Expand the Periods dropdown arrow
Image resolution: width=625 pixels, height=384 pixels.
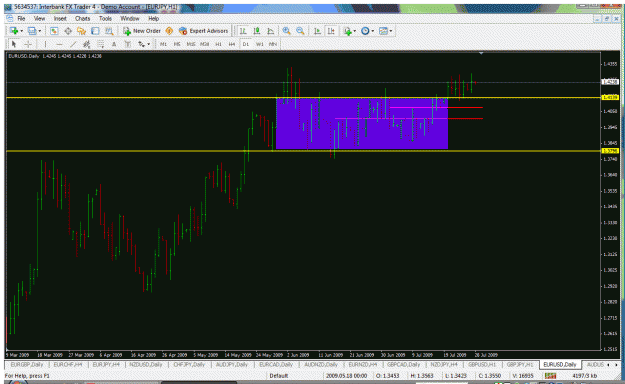pyautogui.click(x=372, y=31)
